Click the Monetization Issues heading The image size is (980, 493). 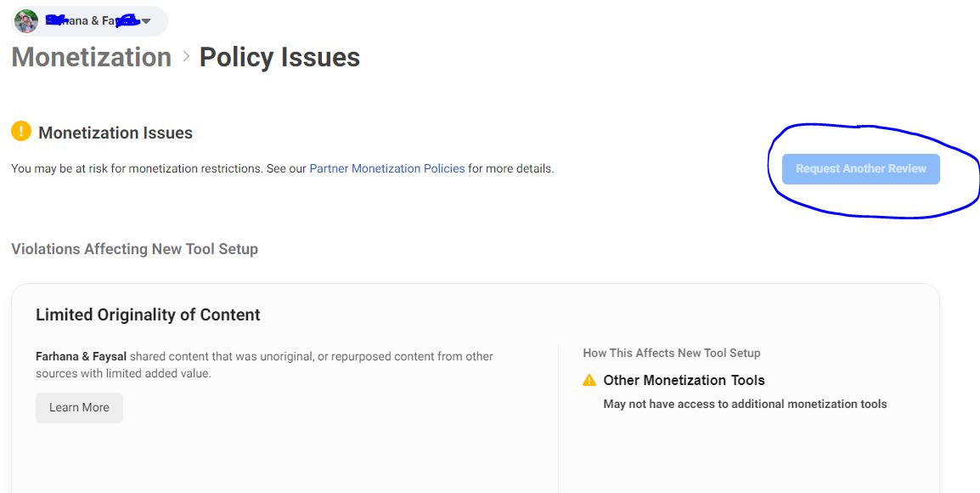115,133
